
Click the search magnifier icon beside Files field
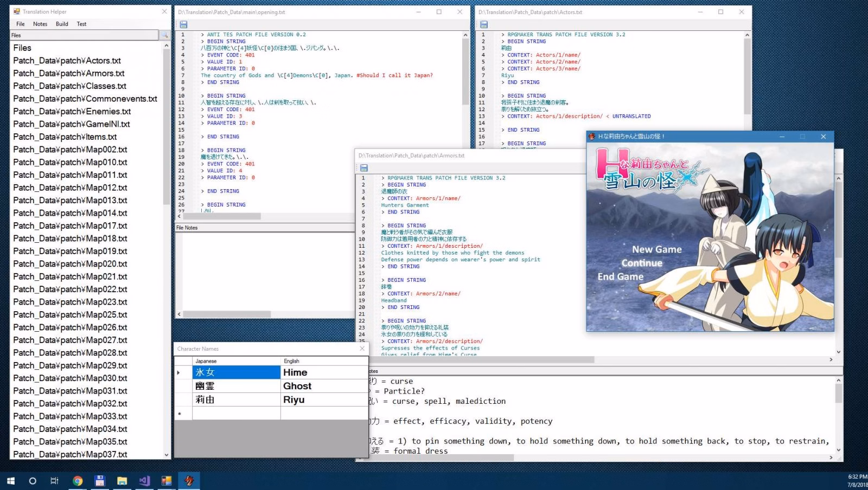[x=164, y=35]
